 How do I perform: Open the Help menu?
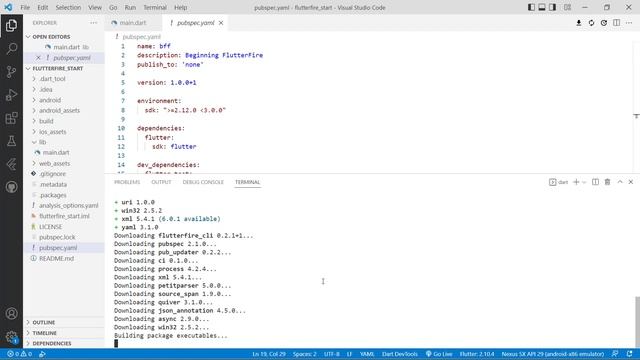tap(180, 7)
